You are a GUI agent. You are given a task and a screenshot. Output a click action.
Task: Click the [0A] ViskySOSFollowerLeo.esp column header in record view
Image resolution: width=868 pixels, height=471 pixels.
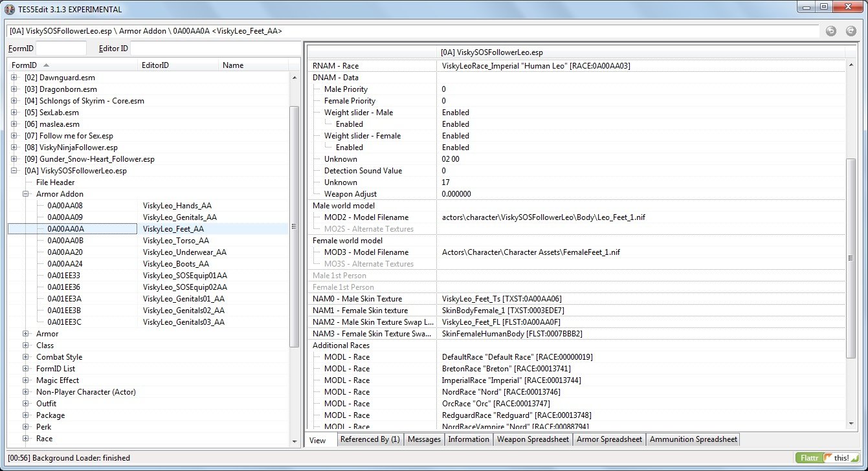pyautogui.click(x=641, y=52)
